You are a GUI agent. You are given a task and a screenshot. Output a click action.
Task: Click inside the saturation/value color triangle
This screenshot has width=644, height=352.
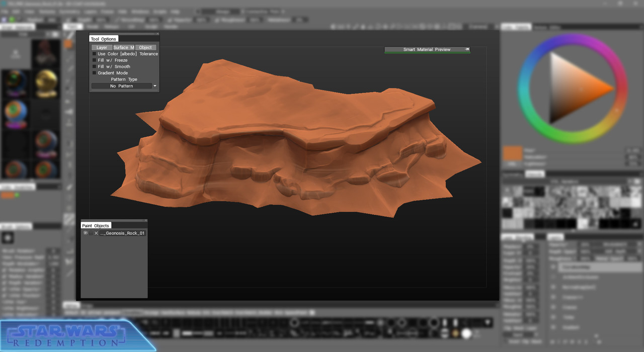point(574,88)
